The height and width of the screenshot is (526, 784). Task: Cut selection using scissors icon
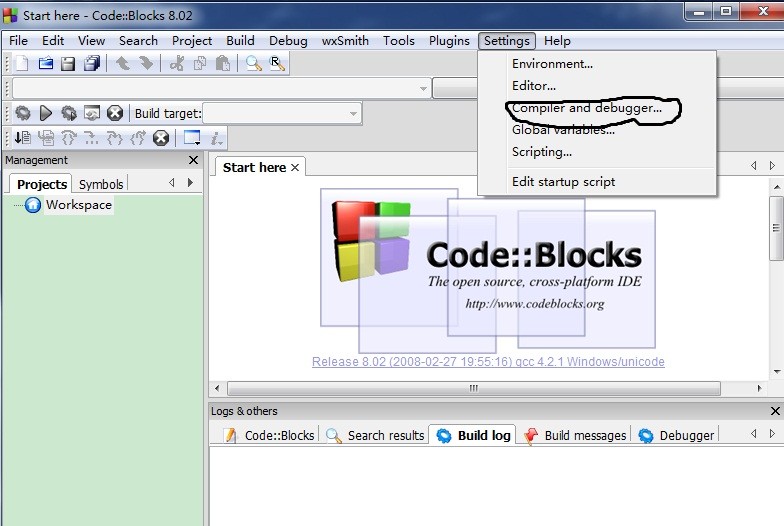176,64
